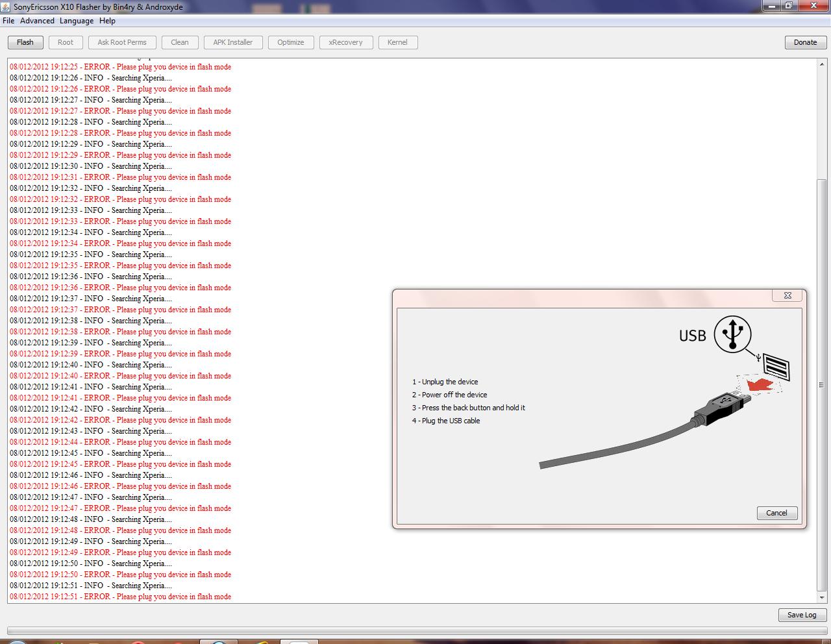Screen dimensions: 831x644
Task: Close the USB instructions dialog
Action: [788, 295]
